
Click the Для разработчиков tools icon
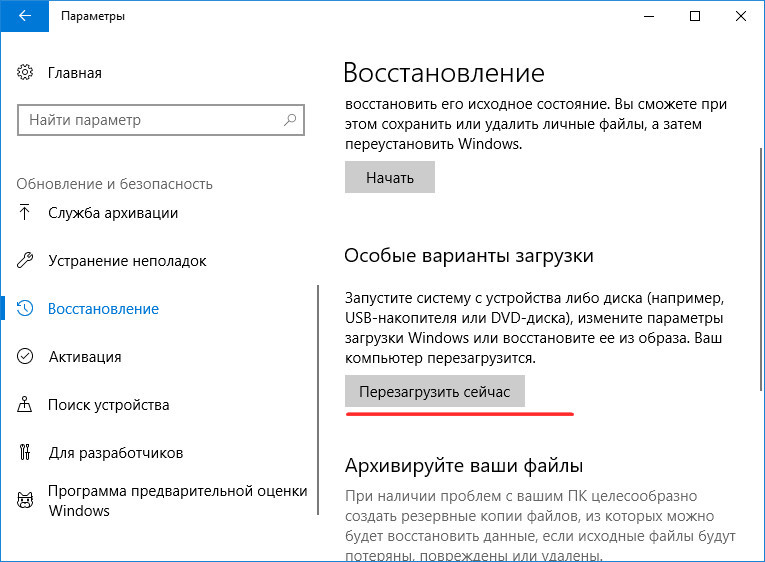click(25, 452)
